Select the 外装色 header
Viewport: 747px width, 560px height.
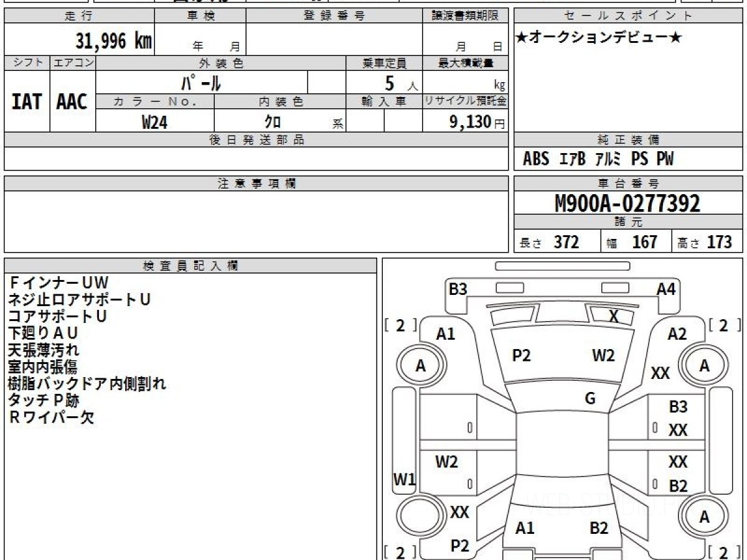221,63
